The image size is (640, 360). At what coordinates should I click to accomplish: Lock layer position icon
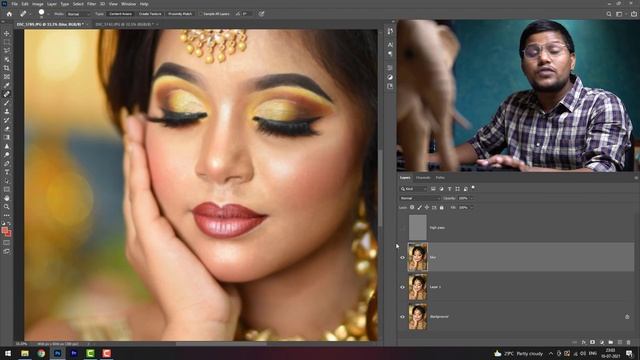pyautogui.click(x=427, y=207)
